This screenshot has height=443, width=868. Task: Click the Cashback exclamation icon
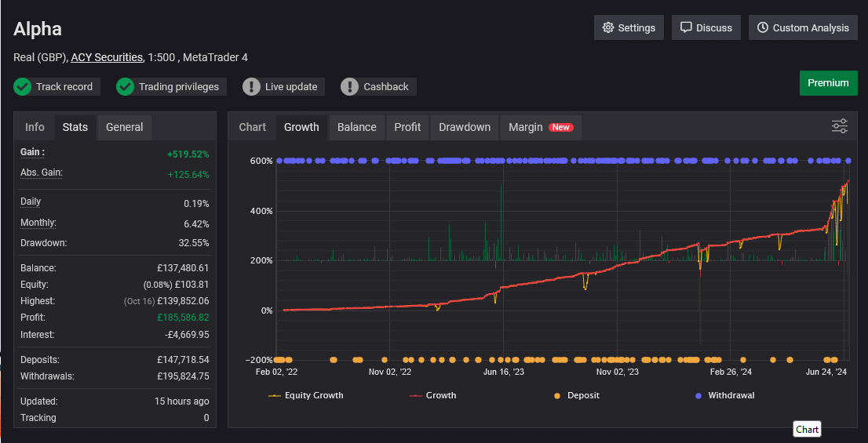click(x=349, y=86)
